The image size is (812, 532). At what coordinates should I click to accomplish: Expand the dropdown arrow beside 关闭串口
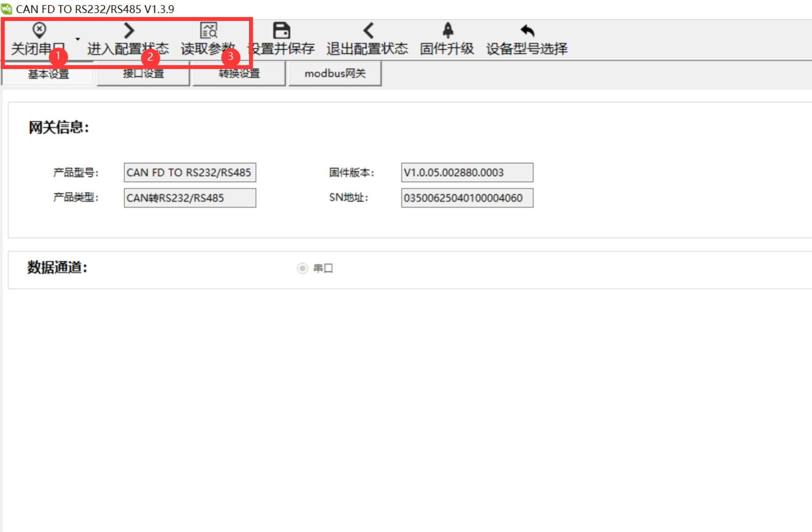point(77,39)
